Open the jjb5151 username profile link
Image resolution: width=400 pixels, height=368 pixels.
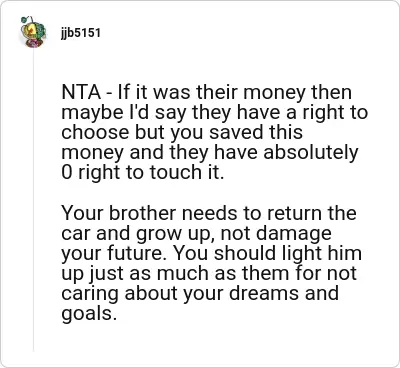click(80, 33)
